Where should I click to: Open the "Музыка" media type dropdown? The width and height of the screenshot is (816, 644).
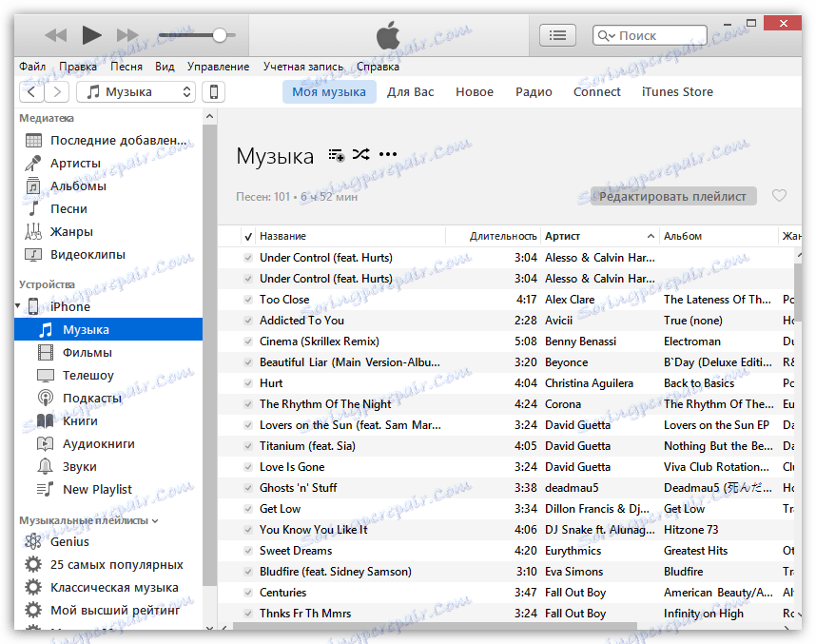[136, 92]
